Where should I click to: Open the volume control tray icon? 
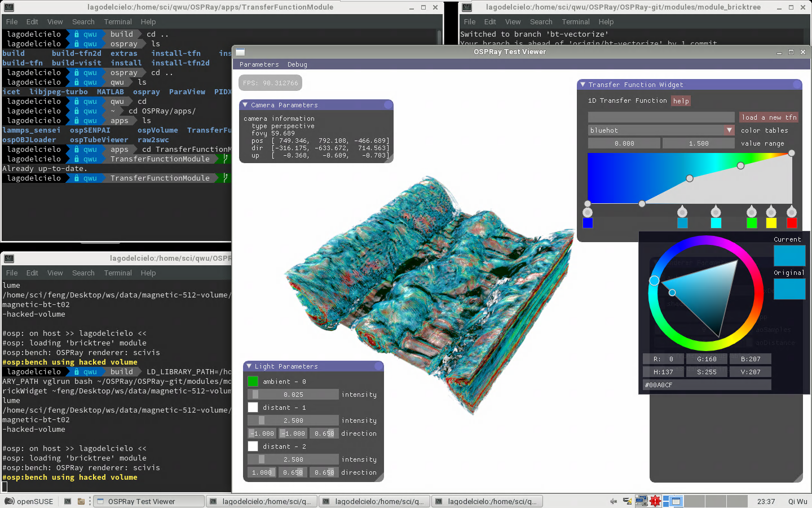614,501
